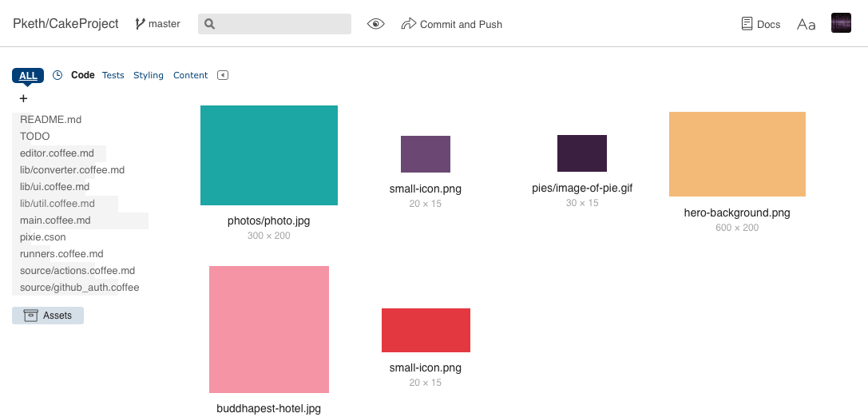Open the Docs page
This screenshot has width=868, height=417.
click(x=760, y=24)
